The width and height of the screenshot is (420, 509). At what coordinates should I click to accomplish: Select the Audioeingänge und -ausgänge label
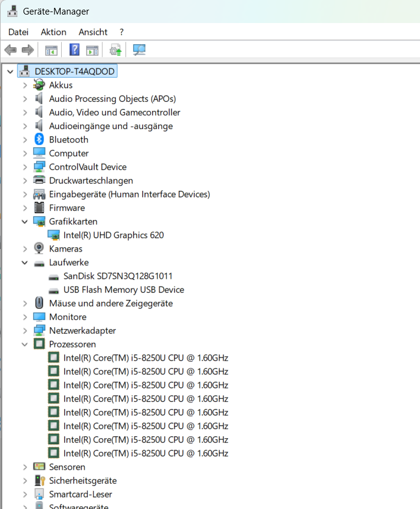[x=111, y=126]
